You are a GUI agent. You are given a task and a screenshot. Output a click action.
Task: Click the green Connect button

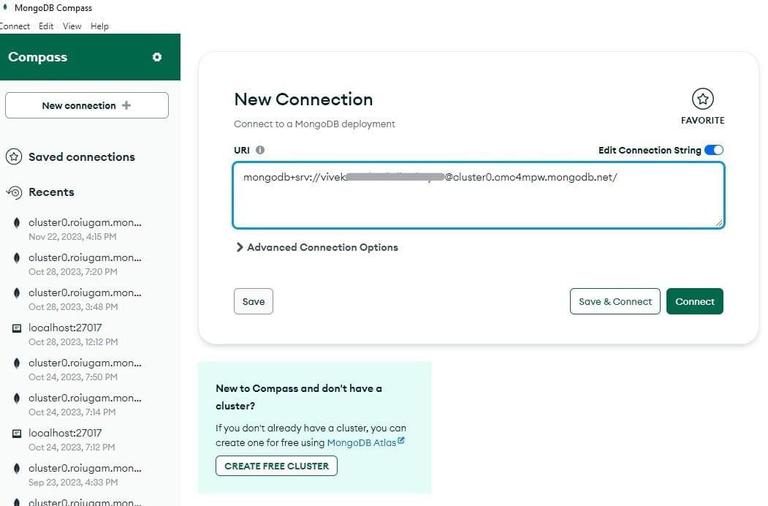pyautogui.click(x=694, y=301)
